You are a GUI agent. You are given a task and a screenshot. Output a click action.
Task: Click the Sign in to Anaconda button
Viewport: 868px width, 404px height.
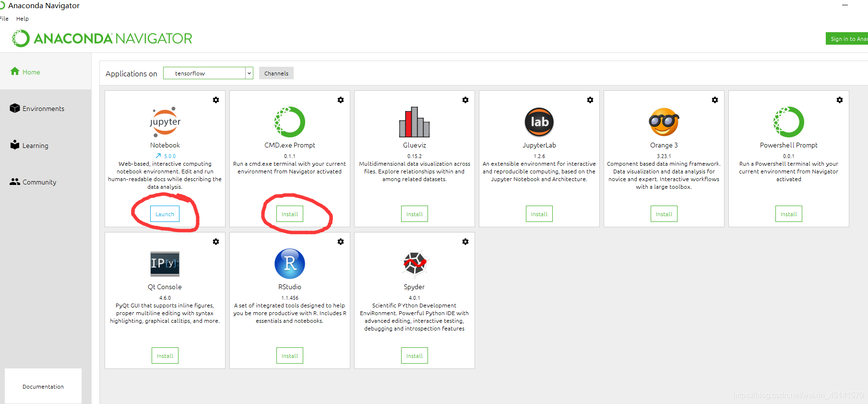pyautogui.click(x=847, y=39)
